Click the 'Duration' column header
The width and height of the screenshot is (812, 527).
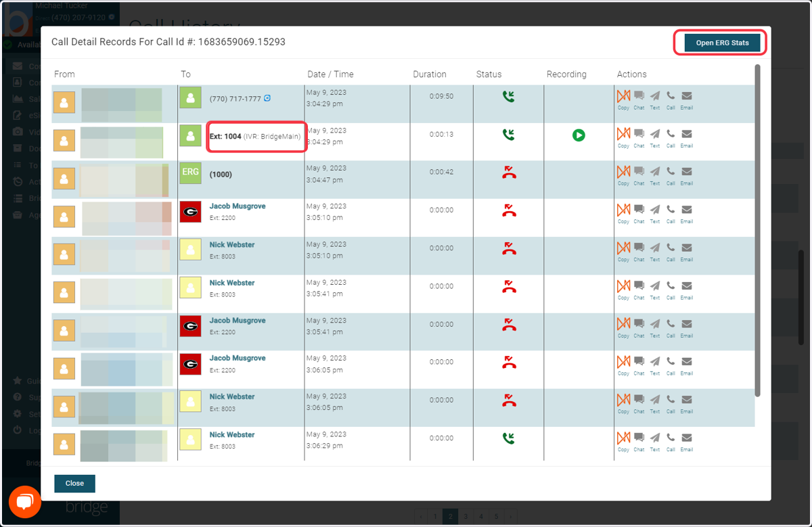click(430, 74)
